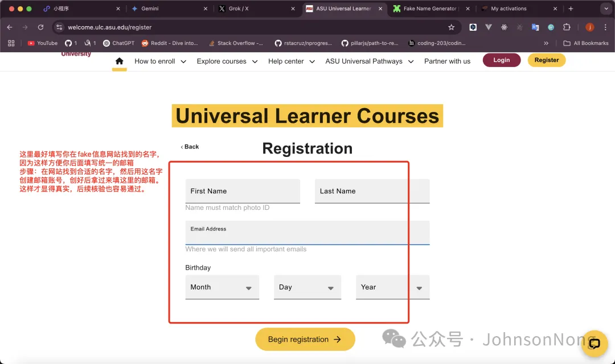615x364 pixels.
Task: Focus the Email Address field
Action: click(x=307, y=233)
